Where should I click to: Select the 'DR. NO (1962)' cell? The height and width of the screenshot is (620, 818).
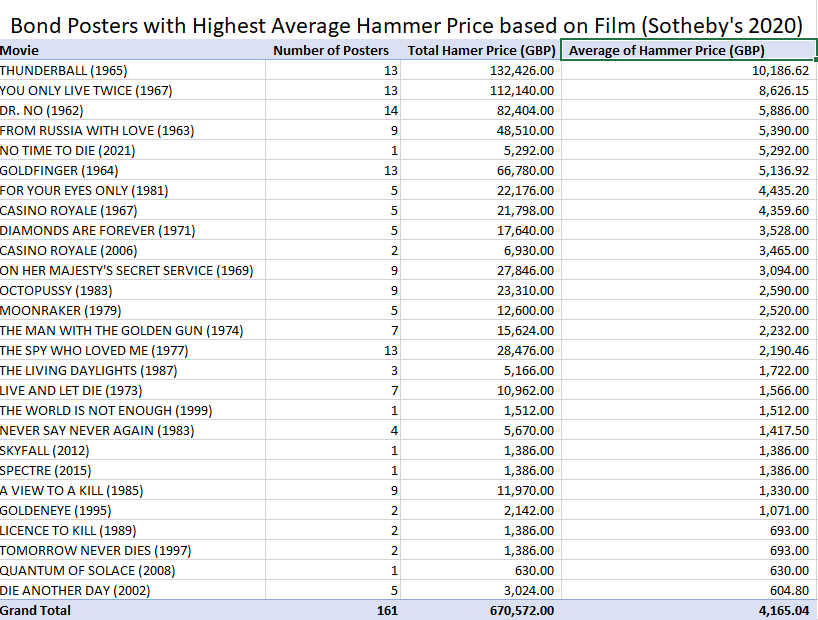click(x=42, y=111)
